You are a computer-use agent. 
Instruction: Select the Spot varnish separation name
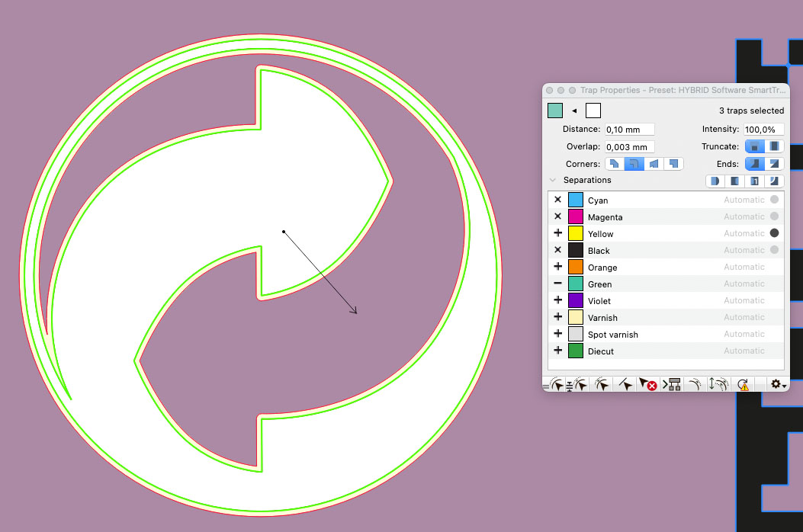tap(613, 335)
